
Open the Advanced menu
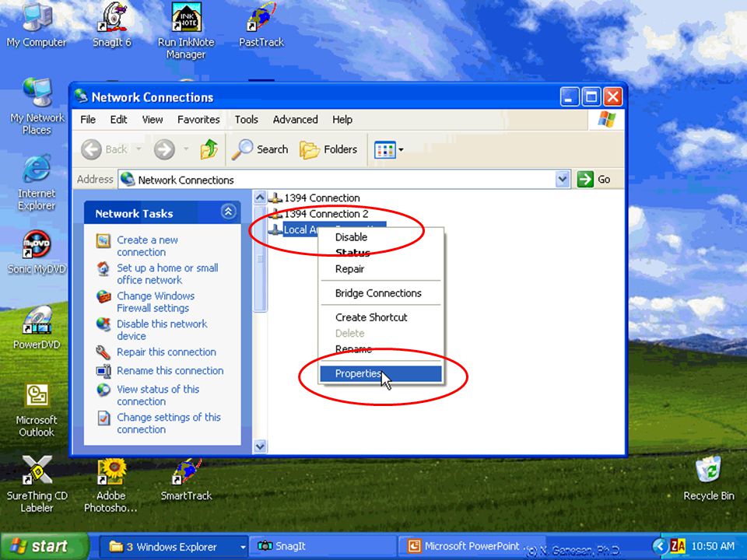(296, 120)
